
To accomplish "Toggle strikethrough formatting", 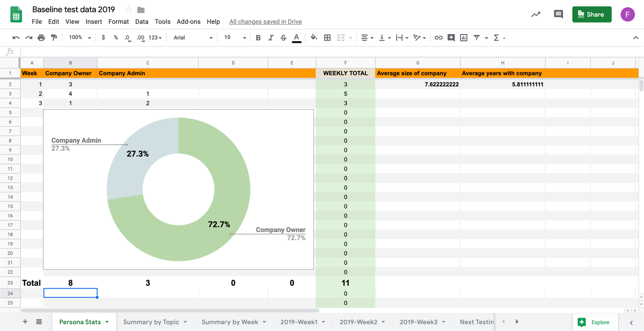I will coord(284,38).
